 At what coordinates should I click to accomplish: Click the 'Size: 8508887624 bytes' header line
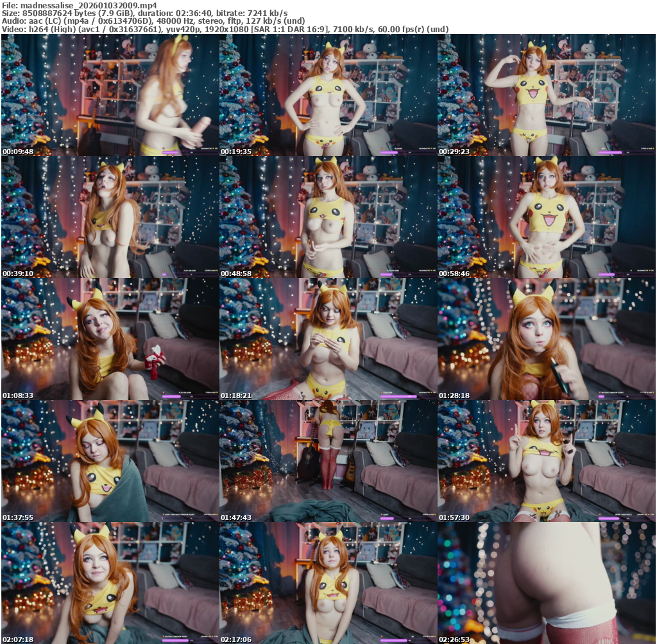point(144,13)
